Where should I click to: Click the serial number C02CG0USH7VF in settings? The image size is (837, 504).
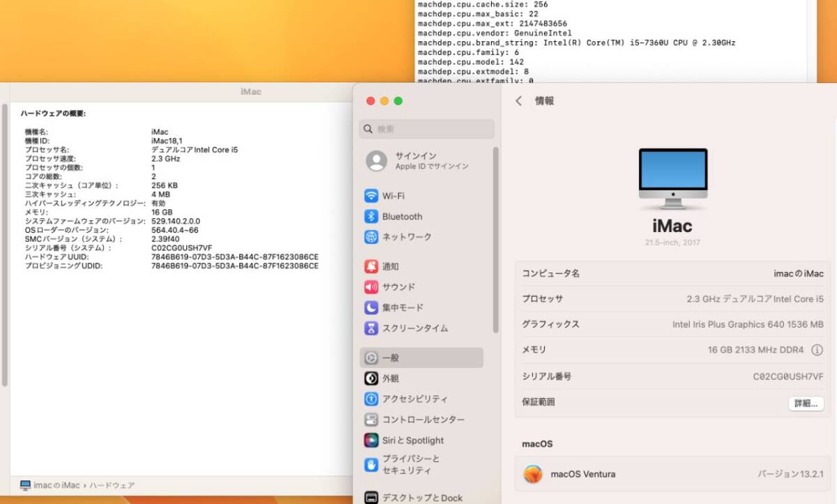[x=788, y=376]
